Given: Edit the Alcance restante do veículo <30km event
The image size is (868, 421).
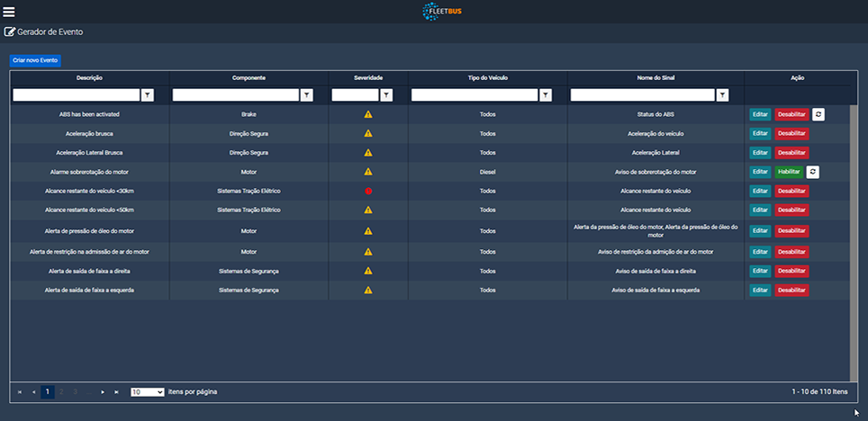Looking at the screenshot, I should (760, 192).
